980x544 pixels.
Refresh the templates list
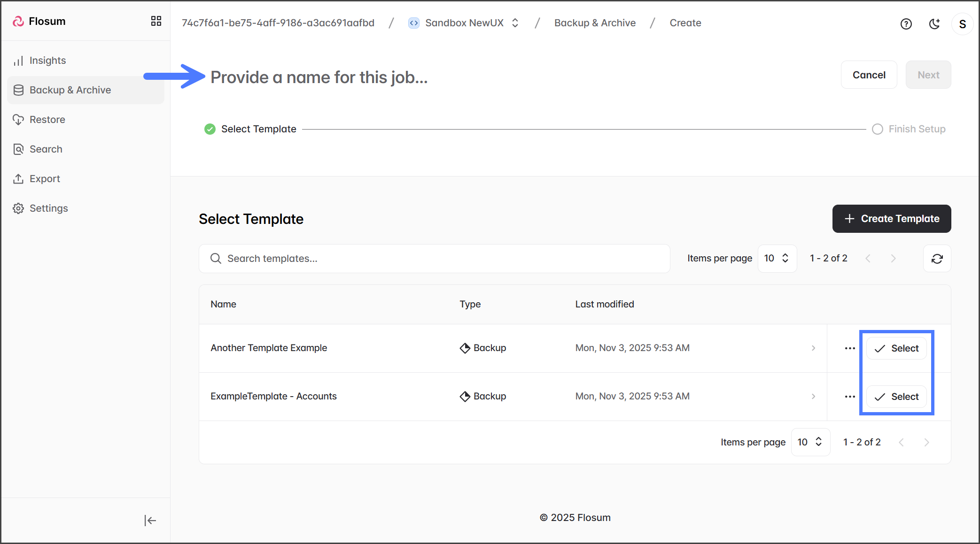[937, 259]
